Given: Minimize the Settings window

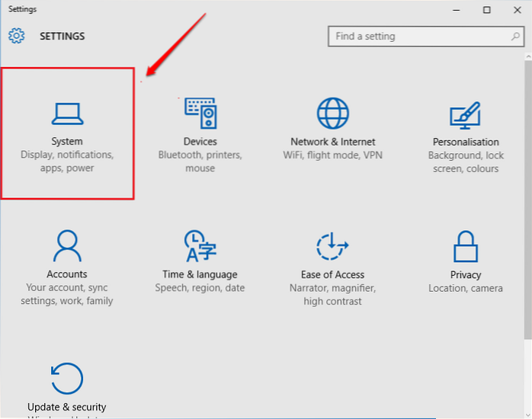Looking at the screenshot, I should coord(457,10).
